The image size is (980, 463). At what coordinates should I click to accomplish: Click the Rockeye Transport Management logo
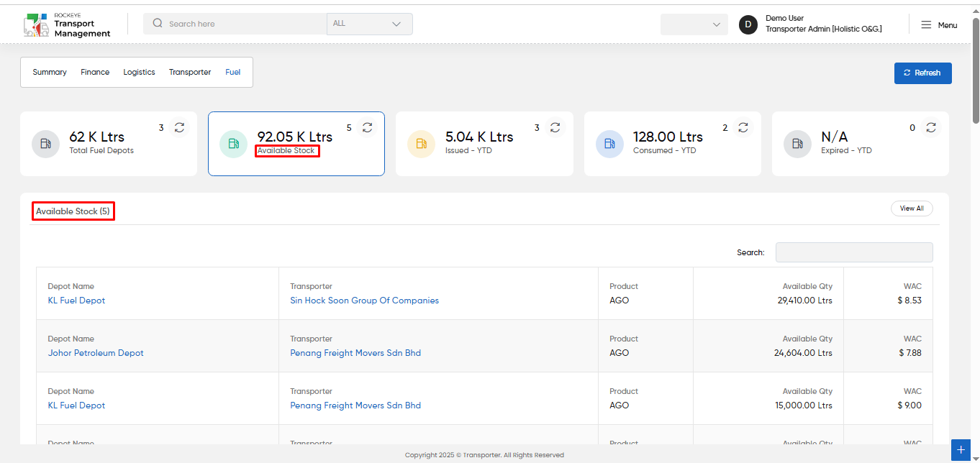pyautogui.click(x=67, y=24)
